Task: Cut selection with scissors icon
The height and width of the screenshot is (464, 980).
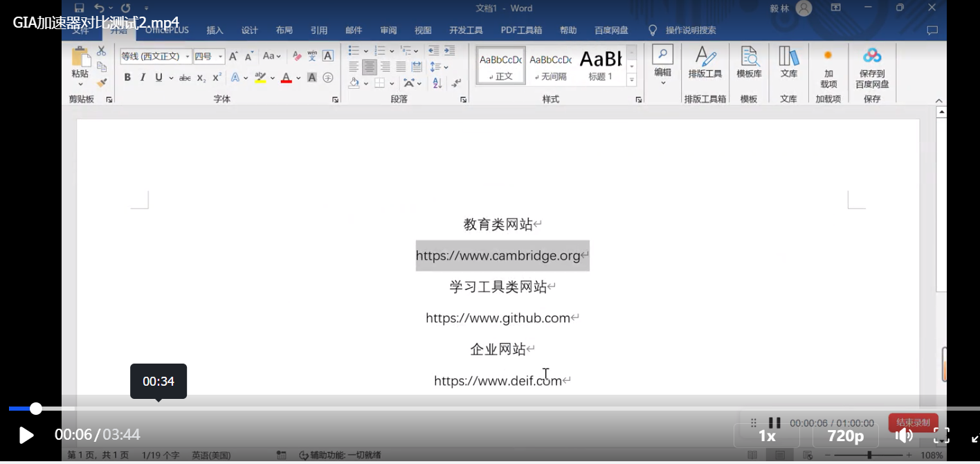Action: 102,51
